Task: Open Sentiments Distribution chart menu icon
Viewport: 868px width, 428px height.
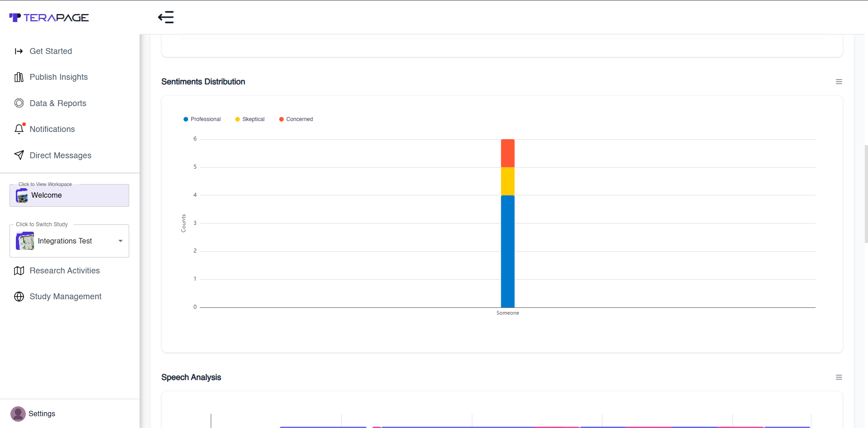Action: click(839, 82)
